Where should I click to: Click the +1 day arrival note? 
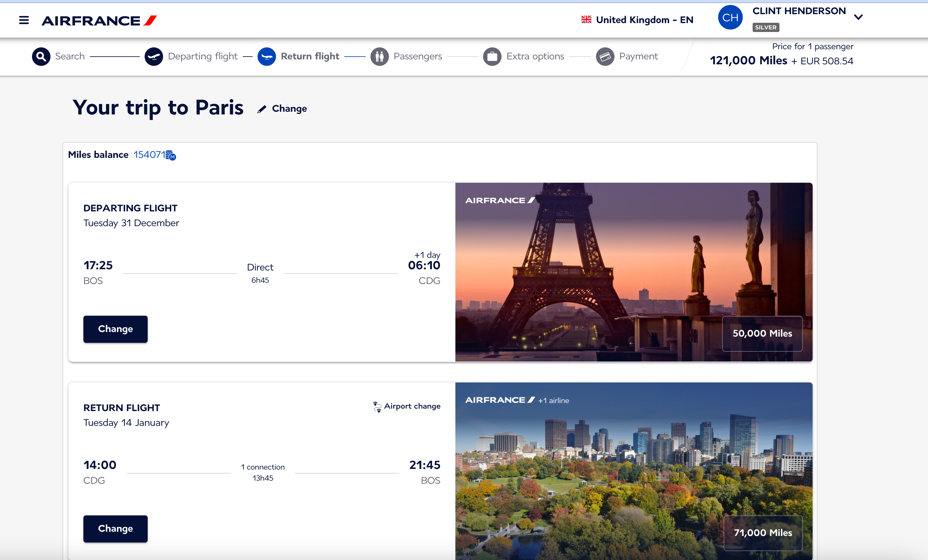427,255
